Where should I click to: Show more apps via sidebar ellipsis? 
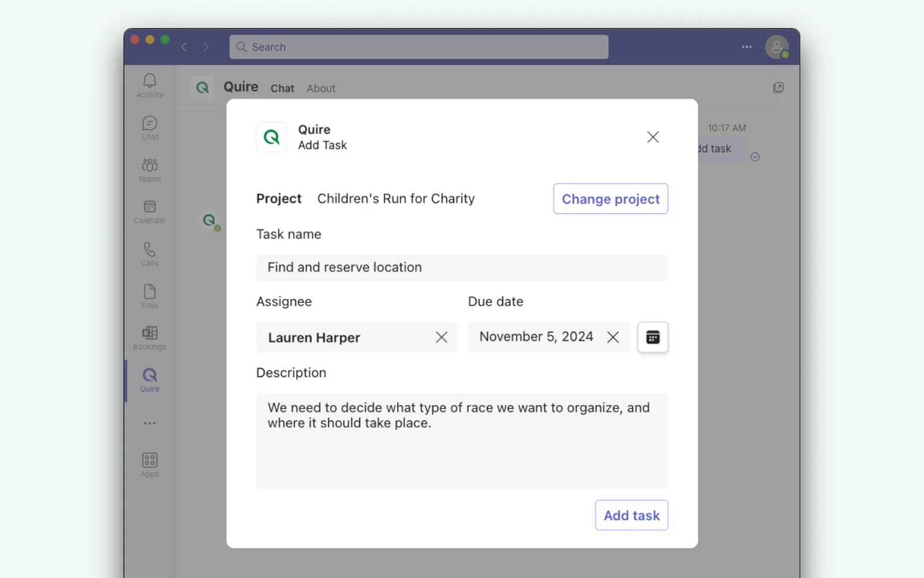coord(150,423)
